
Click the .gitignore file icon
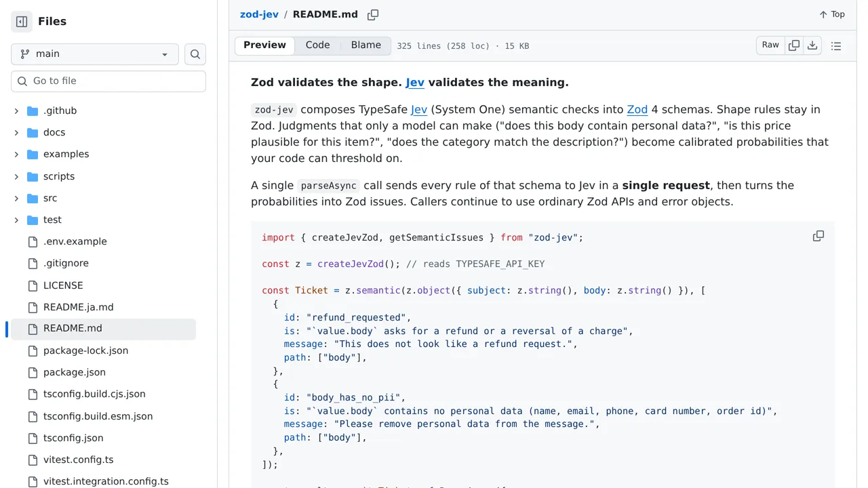[33, 263]
